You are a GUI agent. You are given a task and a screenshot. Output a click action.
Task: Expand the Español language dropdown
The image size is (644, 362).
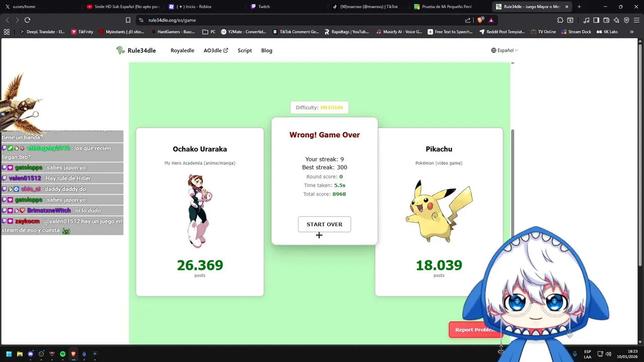(x=505, y=50)
